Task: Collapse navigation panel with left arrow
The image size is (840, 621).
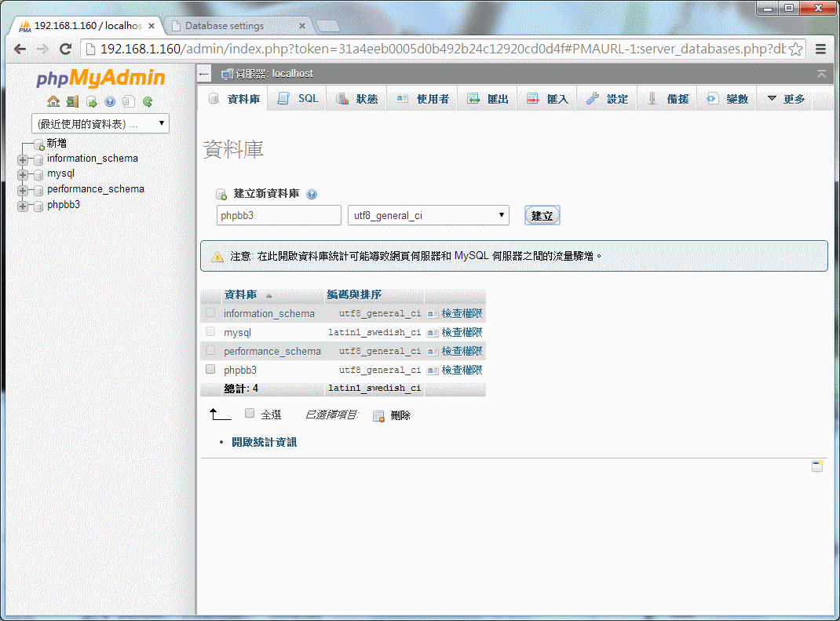Action: 204,74
